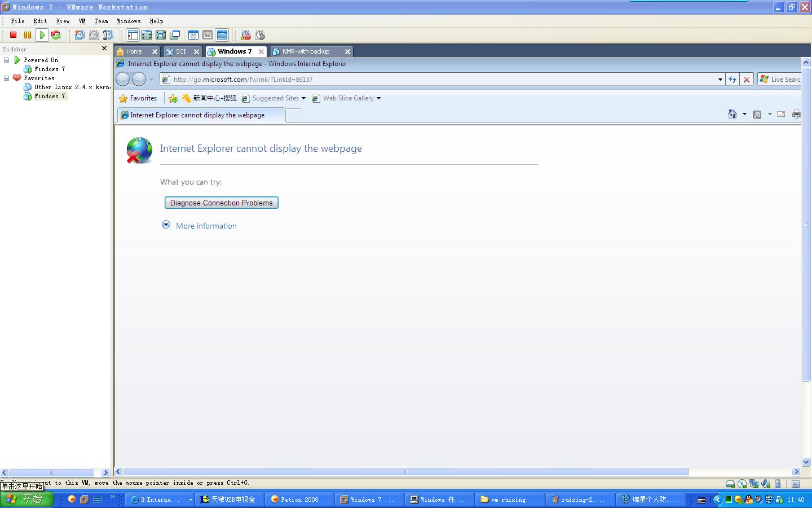The image size is (812, 508).
Task: Open the View menu
Action: (x=63, y=21)
